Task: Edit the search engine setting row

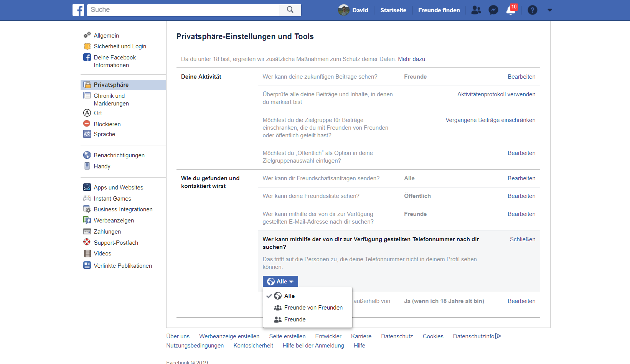Action: [521, 301]
